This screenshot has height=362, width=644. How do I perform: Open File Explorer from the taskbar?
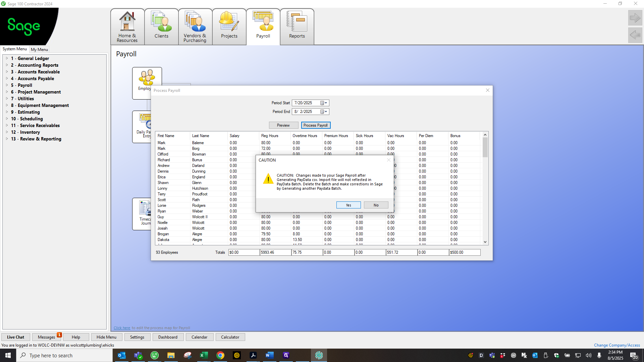click(171, 355)
